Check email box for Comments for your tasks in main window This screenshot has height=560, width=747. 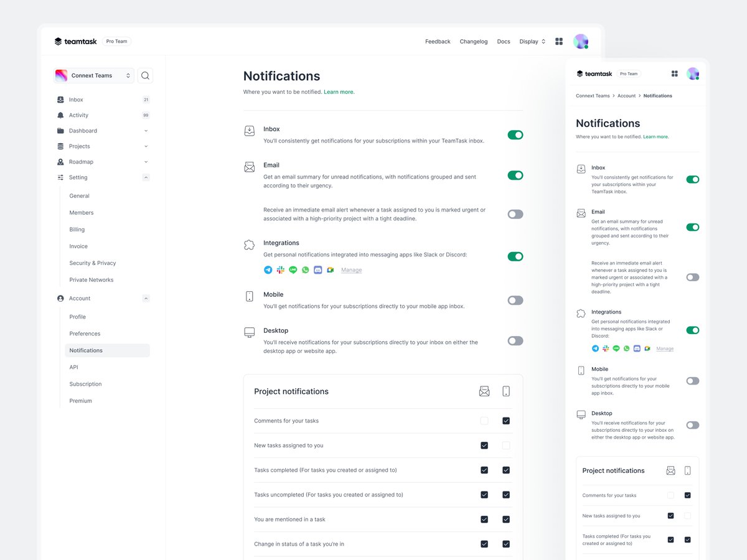(484, 421)
